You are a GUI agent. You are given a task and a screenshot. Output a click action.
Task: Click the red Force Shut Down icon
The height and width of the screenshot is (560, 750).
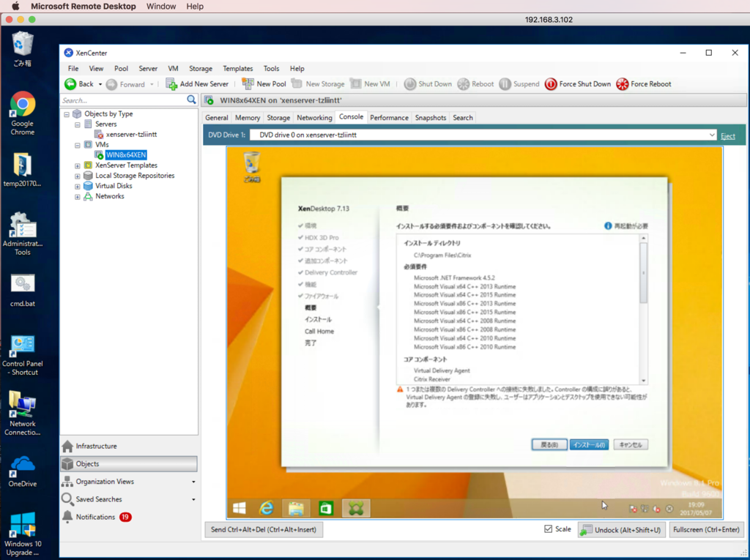(551, 84)
